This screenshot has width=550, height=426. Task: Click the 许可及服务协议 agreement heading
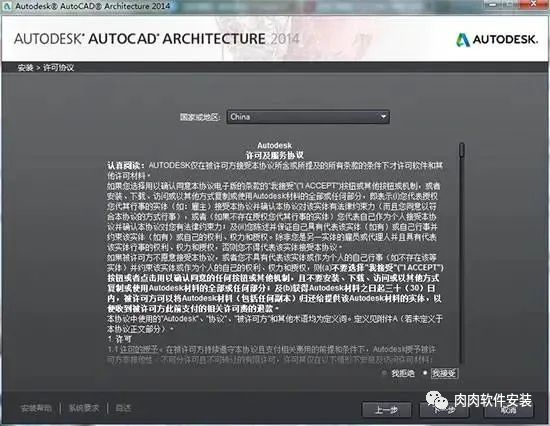[x=275, y=155]
